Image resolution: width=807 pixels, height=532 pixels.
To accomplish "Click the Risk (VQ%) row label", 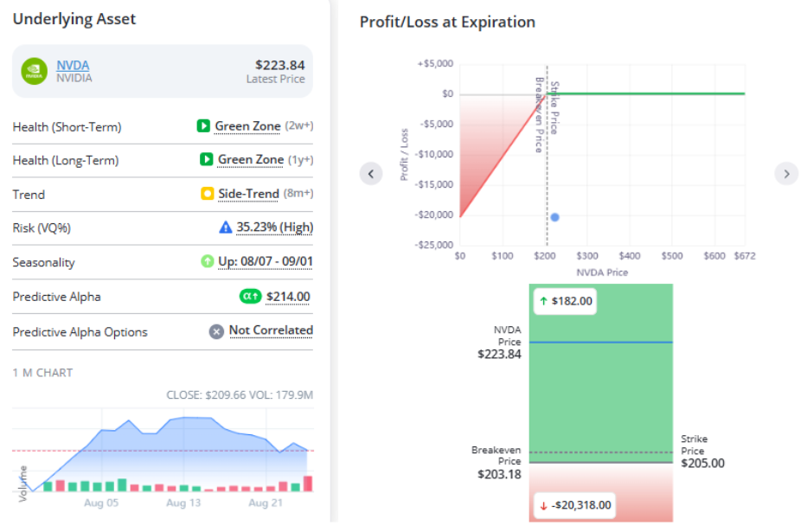I will 42,228.
